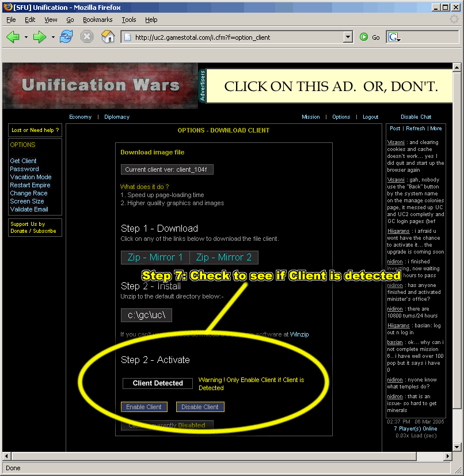Open the Tools menu
464x476 pixels.
tap(128, 20)
